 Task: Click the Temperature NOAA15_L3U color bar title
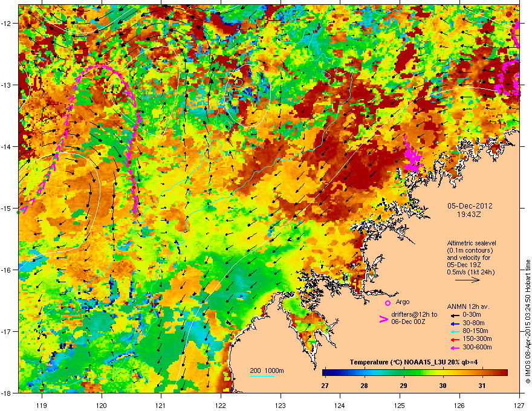414,362
